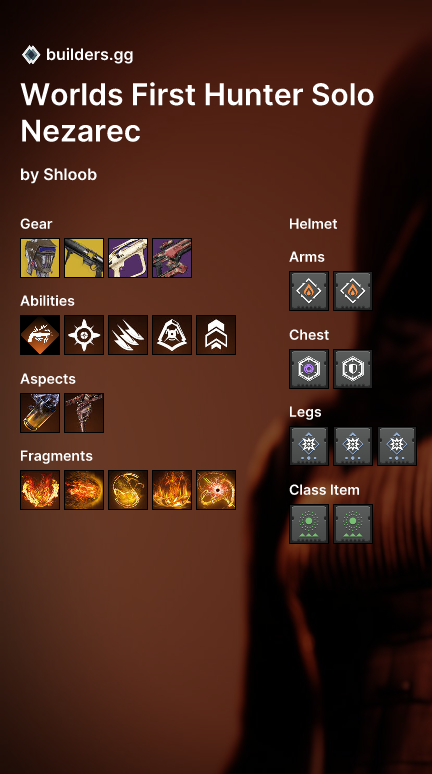Viewport: 432px width, 774px height.
Task: Select the first solar Arms mod icon
Action: pyautogui.click(x=309, y=291)
